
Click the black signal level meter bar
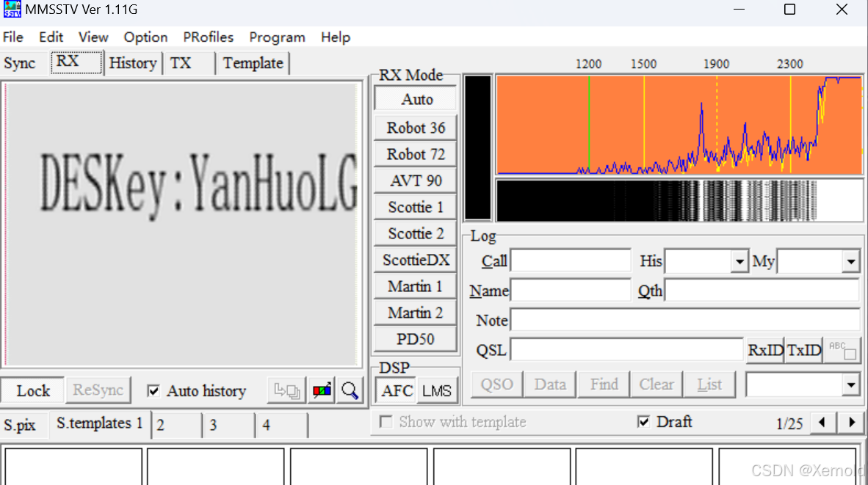pos(478,147)
